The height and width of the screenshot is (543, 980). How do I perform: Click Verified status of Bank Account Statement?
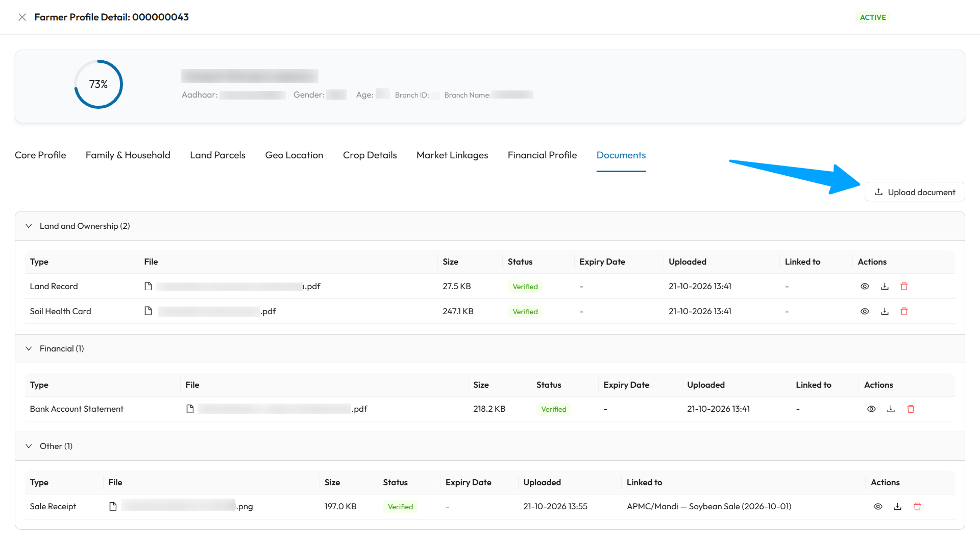point(554,409)
